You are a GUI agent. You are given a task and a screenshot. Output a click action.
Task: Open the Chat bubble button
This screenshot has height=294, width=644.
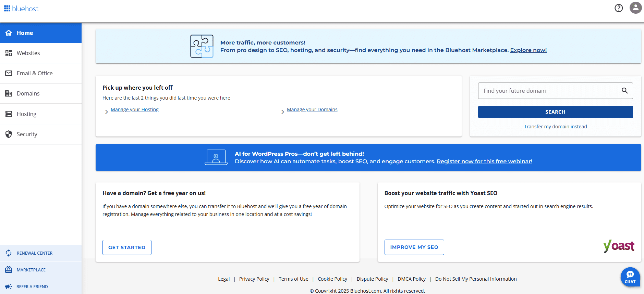tap(630, 277)
